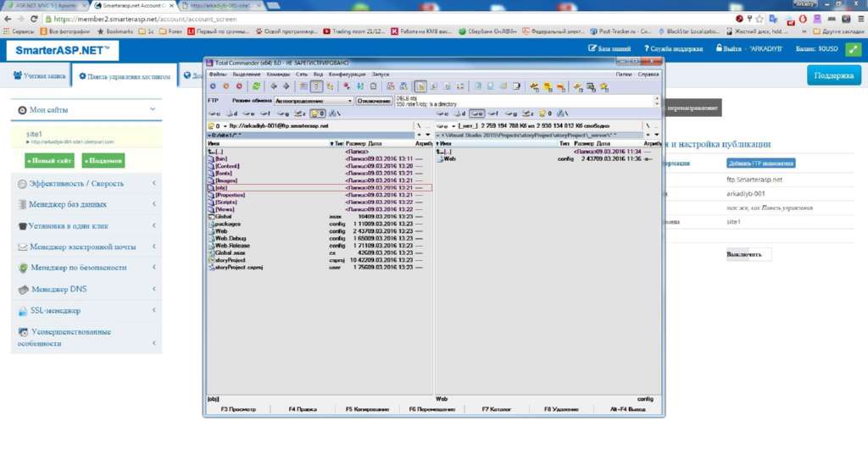Open Chrome's hamburger menu icon
Image resolution: width=868 pixels, height=471 pixels.
tap(861, 19)
